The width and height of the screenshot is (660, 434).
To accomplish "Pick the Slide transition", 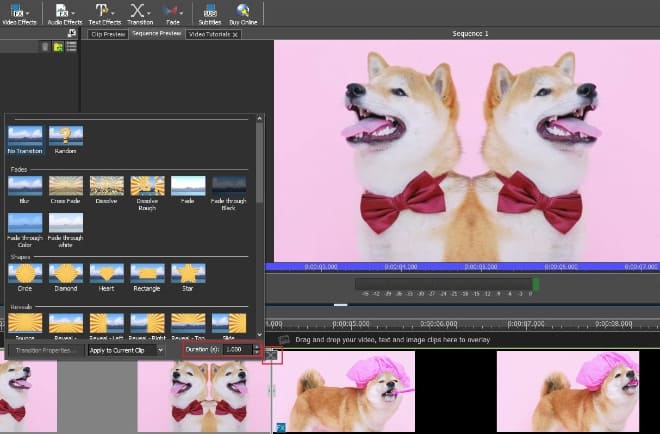I will coord(229,326).
